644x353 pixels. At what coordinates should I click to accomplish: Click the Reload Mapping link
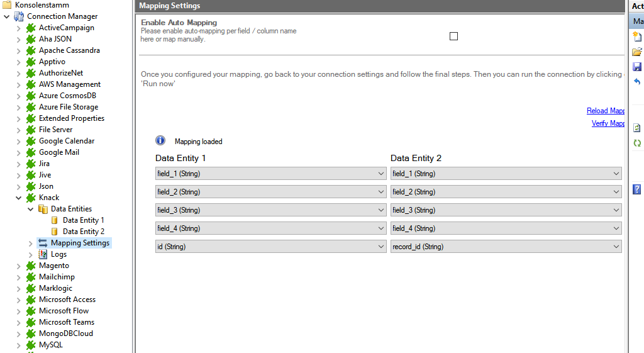[605, 111]
